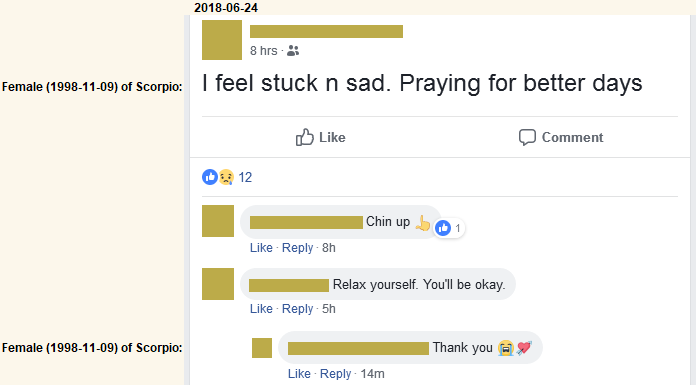Like the Thank you reply

[299, 373]
